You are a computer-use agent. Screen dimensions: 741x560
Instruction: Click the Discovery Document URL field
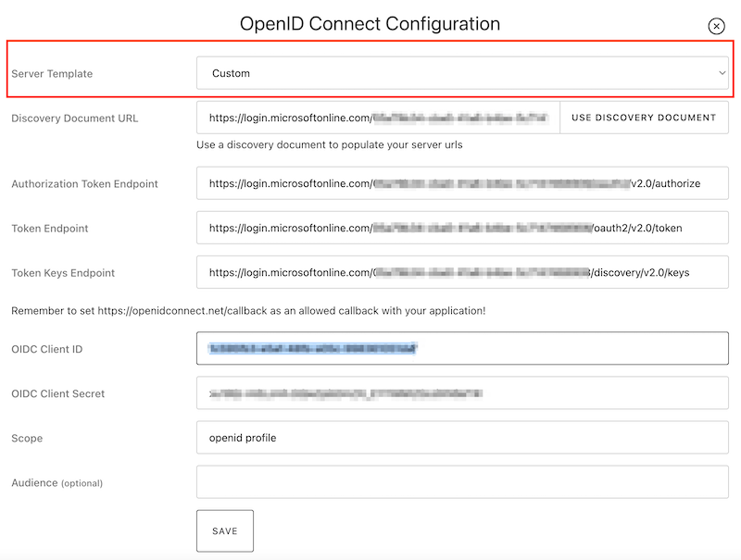click(378, 118)
